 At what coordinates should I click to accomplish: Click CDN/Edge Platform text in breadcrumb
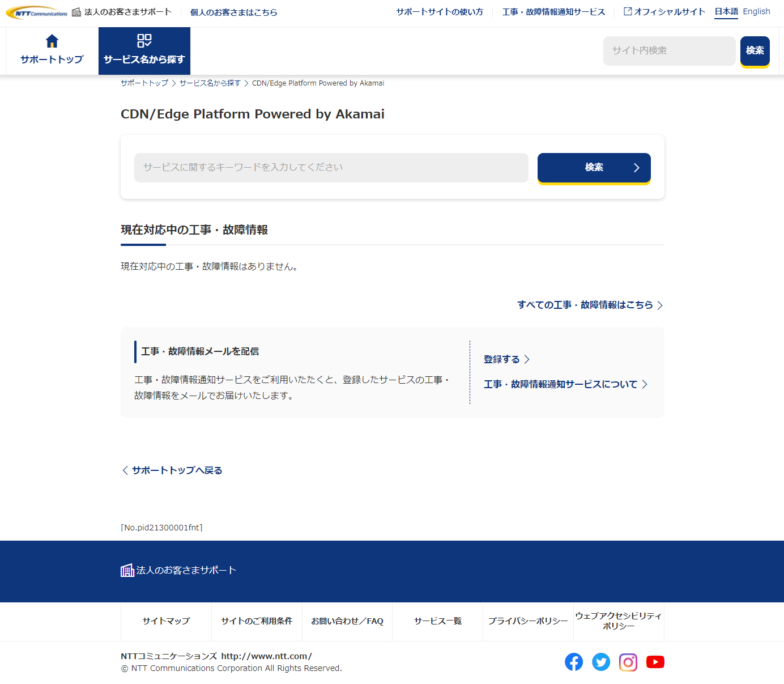tap(318, 83)
